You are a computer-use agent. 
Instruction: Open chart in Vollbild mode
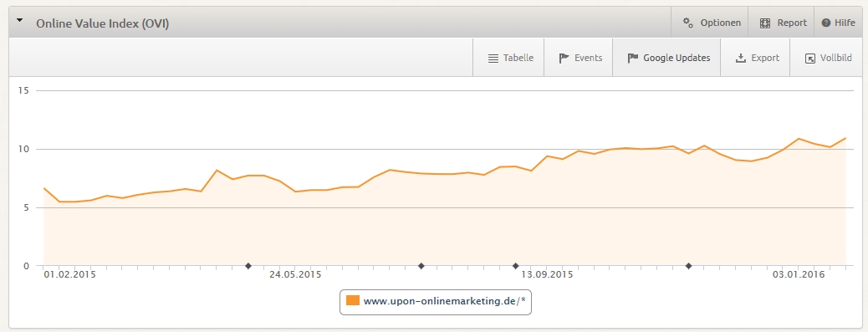(x=827, y=58)
